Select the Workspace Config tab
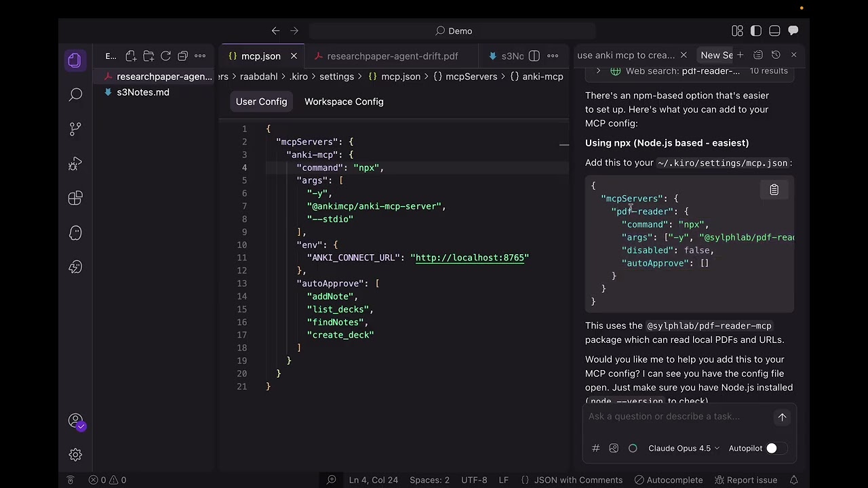The height and width of the screenshot is (488, 868). pos(344,102)
